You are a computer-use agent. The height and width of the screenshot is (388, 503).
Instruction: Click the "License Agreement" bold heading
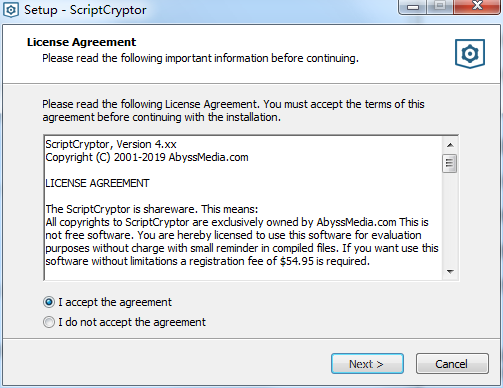tap(81, 42)
